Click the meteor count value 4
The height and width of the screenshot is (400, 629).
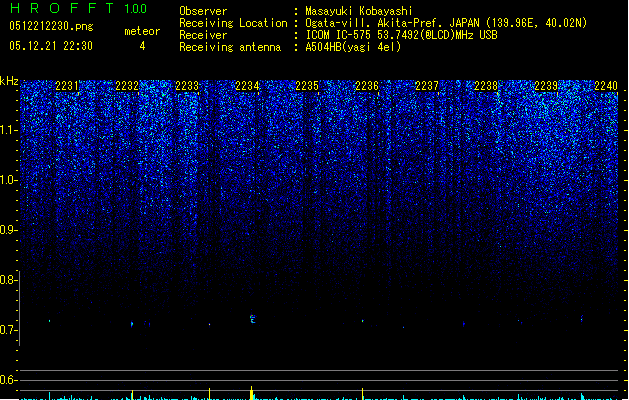(x=142, y=46)
